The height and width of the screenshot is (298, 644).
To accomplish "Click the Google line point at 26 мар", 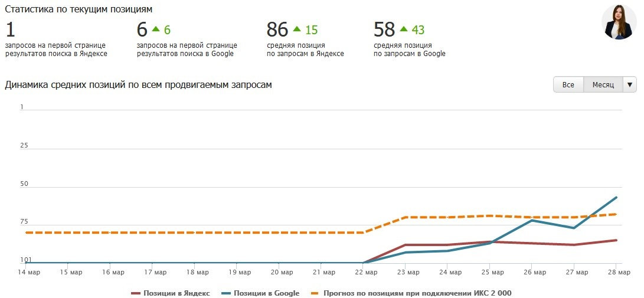I will [532, 220].
